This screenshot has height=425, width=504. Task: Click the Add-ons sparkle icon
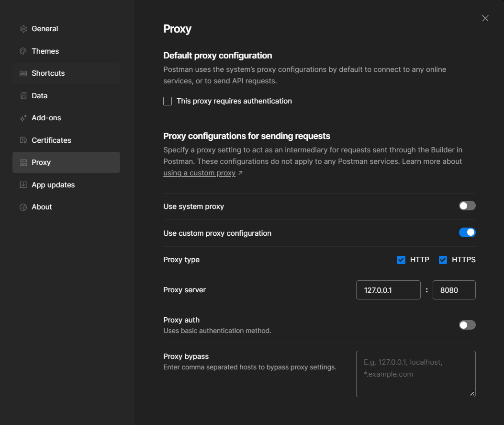click(x=23, y=118)
